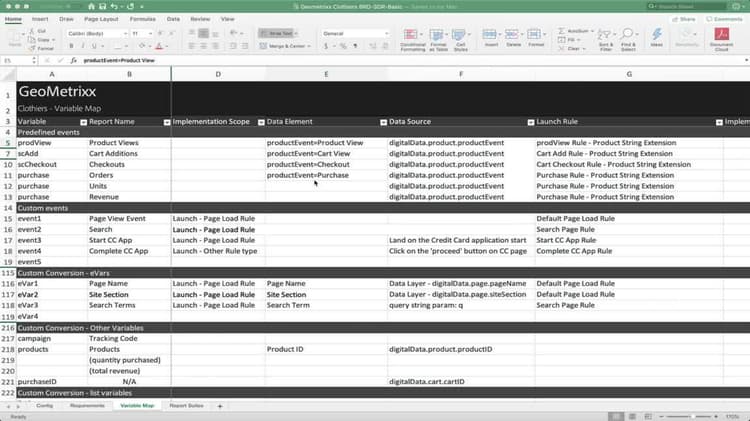Click the Fill button in ribbon
This screenshot has width=750, height=421.
click(x=569, y=40)
